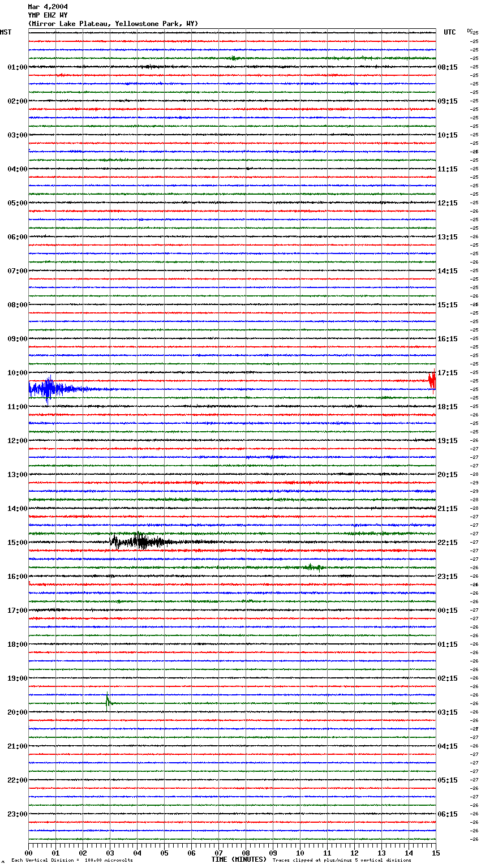This screenshot has width=481, height=868.
Task: Select the "15:00" MST hour label
Action: (x=18, y=543)
